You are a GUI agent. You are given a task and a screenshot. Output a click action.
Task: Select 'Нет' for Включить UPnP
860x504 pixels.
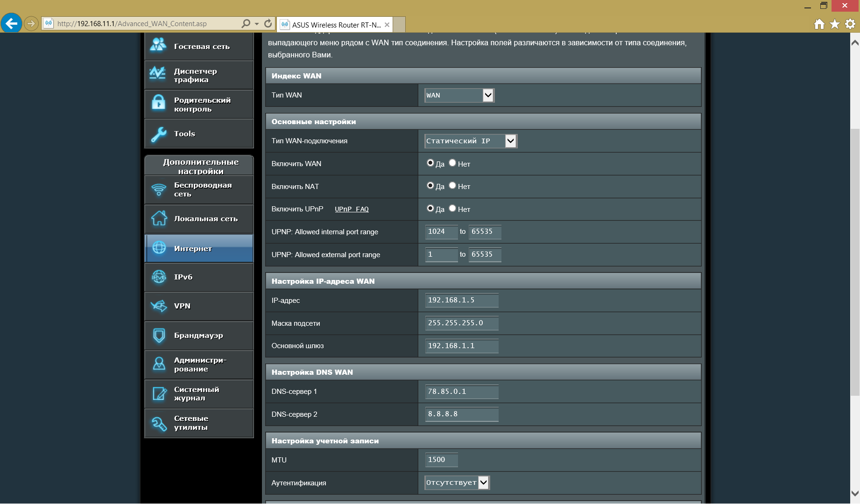click(x=452, y=209)
